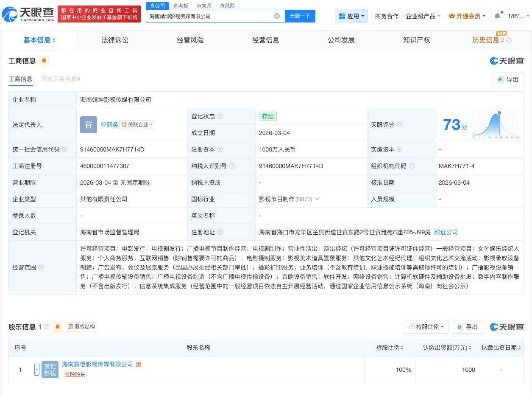
Task: Clear search box using the X icon
Action: pyautogui.click(x=277, y=16)
